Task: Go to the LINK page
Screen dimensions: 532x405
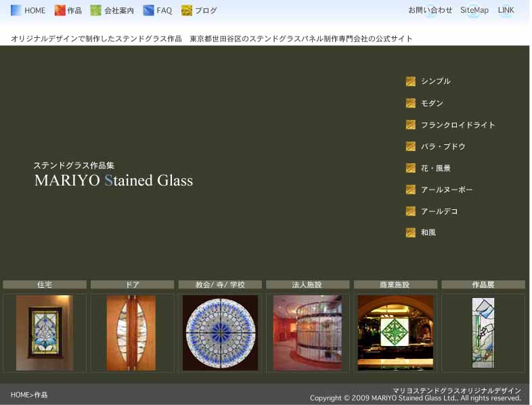Action: pos(506,10)
